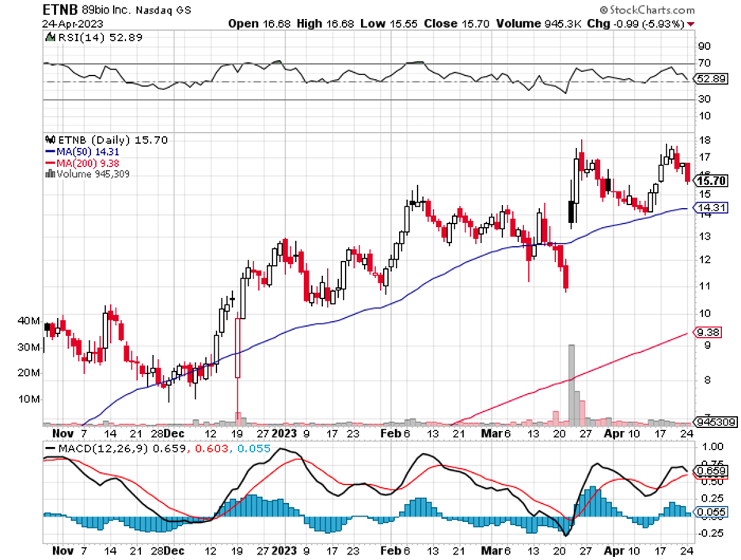This screenshot has width=741, height=560.
Task: Click the StockCharts.com copyright label
Action: 647,9
